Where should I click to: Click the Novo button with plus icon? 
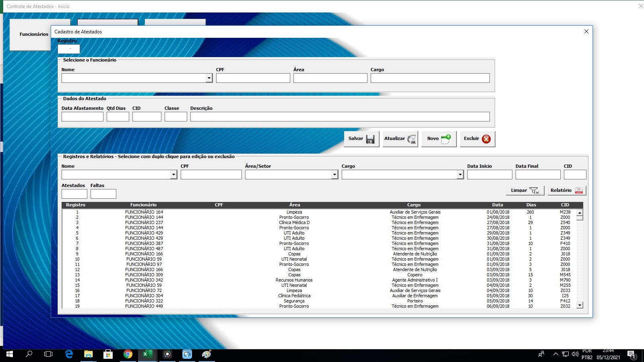[x=439, y=139]
